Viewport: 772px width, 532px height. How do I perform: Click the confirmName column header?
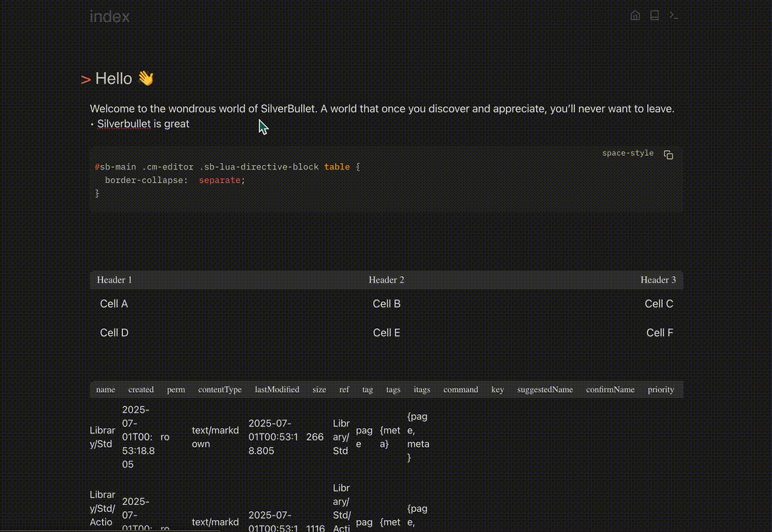click(610, 390)
